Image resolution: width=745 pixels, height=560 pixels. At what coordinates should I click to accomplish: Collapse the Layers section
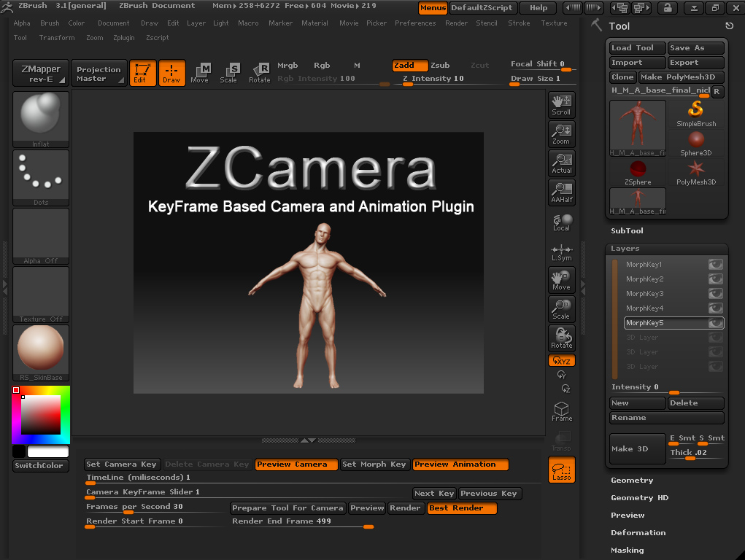click(x=625, y=249)
